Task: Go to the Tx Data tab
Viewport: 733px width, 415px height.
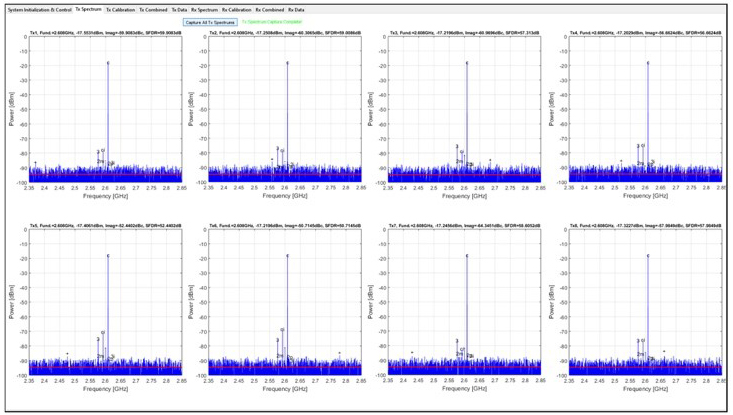Action: coord(179,10)
